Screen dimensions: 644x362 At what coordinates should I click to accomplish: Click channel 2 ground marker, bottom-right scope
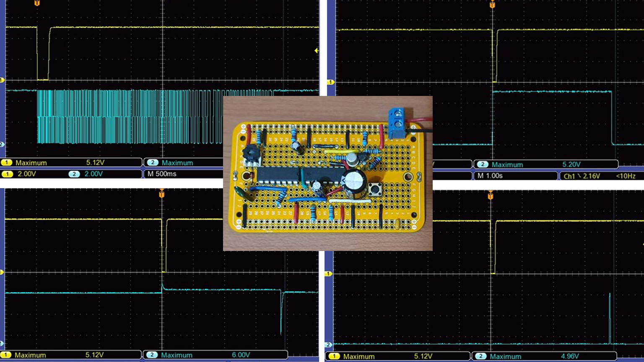tap(329, 345)
